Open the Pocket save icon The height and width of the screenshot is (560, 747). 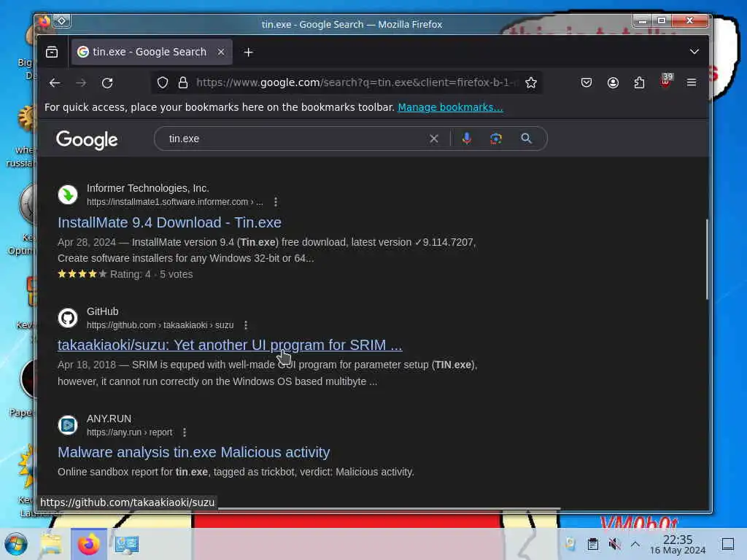click(x=587, y=83)
